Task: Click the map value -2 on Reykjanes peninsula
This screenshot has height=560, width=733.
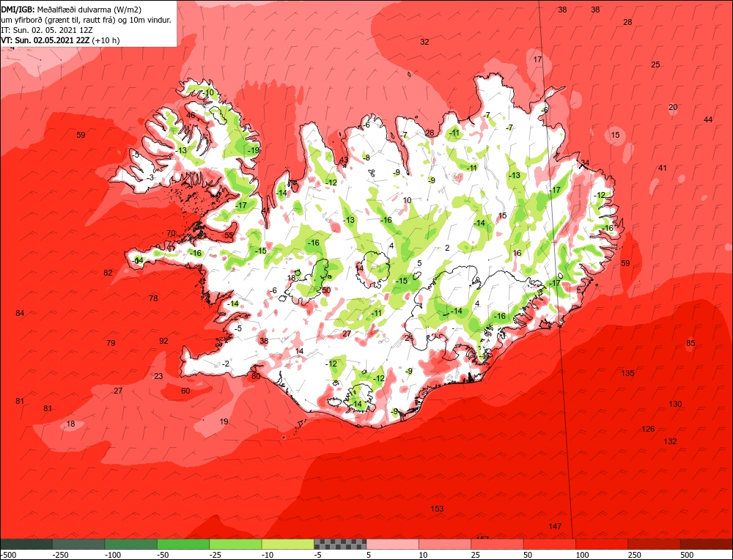Action: (x=225, y=364)
